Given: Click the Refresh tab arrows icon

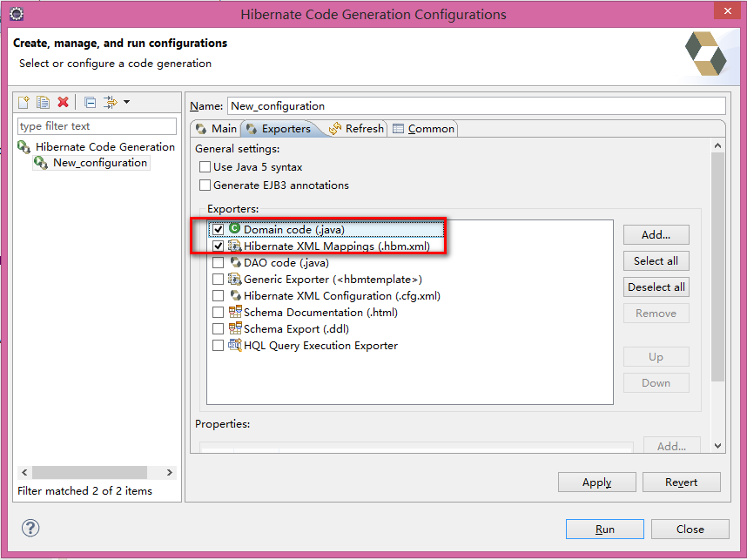Looking at the screenshot, I should pyautogui.click(x=335, y=129).
